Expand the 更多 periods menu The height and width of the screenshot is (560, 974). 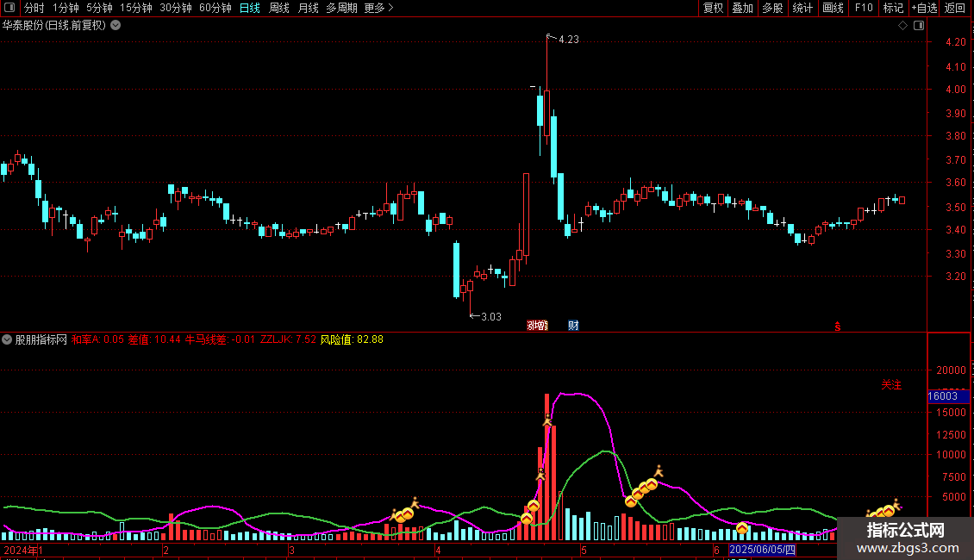[379, 8]
